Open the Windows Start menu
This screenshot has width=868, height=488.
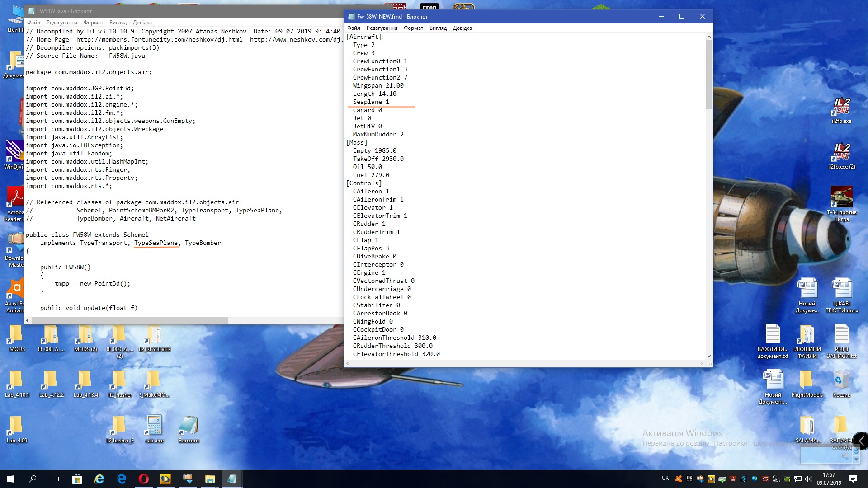(x=11, y=479)
